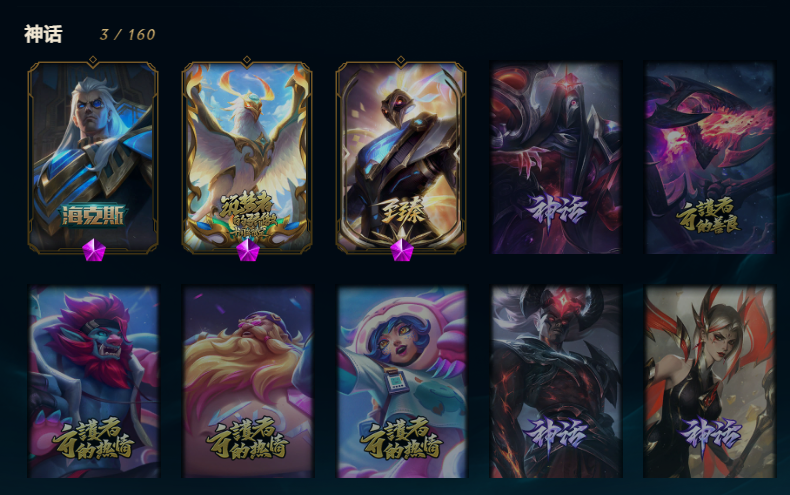This screenshot has height=495, width=790.
Task: Select the golden-glow masked champion skin card
Action: pyautogui.click(x=401, y=158)
